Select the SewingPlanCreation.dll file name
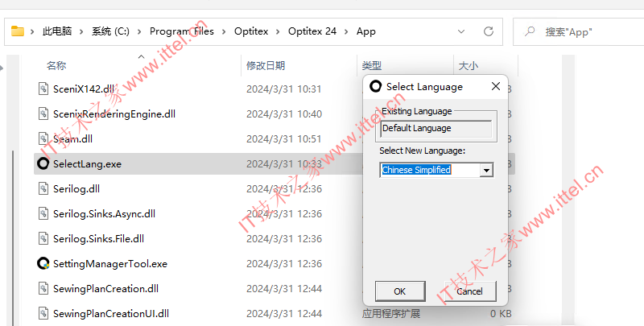 pyautogui.click(x=105, y=289)
